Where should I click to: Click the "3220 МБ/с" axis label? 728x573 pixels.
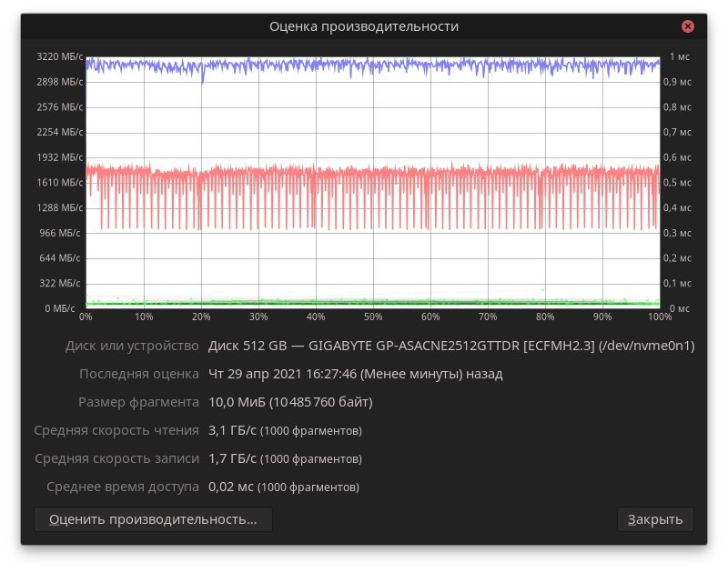60,56
